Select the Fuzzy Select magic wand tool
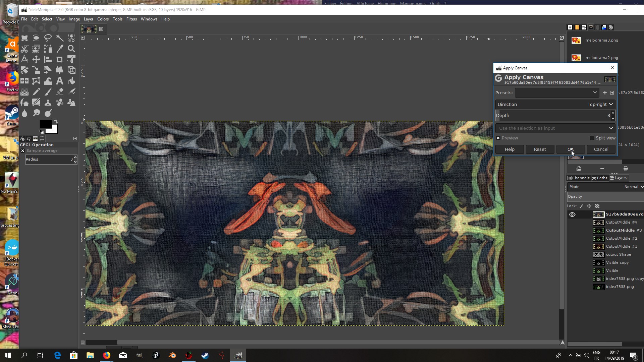Image resolution: width=644 pixels, height=362 pixels. tap(60, 38)
